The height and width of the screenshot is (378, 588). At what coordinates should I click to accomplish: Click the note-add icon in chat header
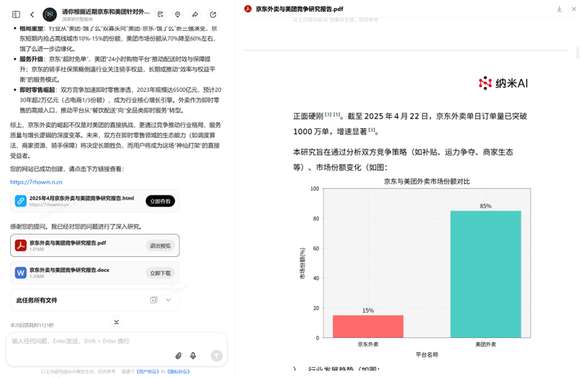(160, 15)
